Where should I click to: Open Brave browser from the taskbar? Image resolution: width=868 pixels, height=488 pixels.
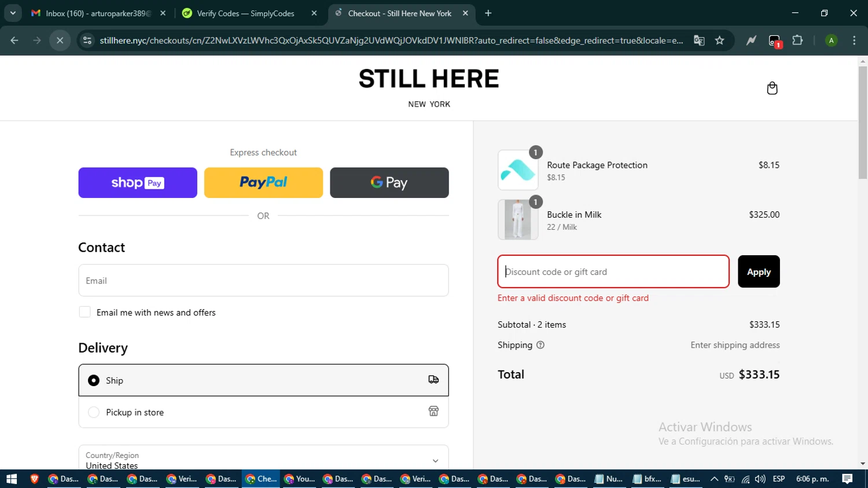pos(35,479)
